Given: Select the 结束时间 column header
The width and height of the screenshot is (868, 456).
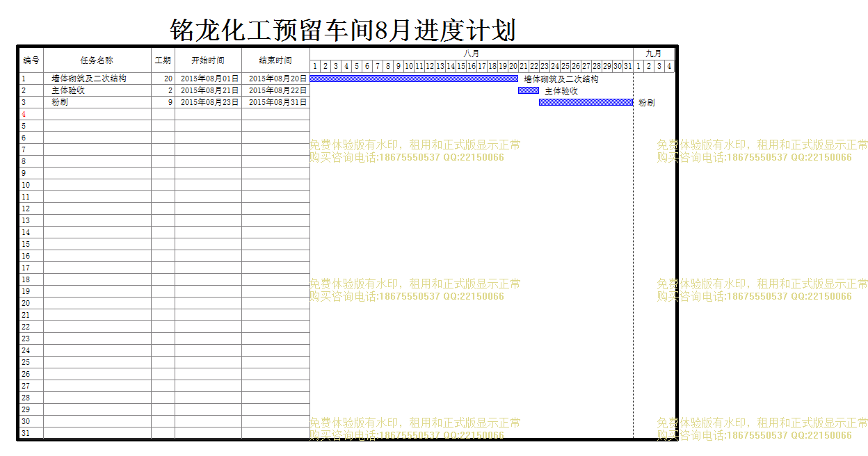Looking at the screenshot, I should coord(275,60).
